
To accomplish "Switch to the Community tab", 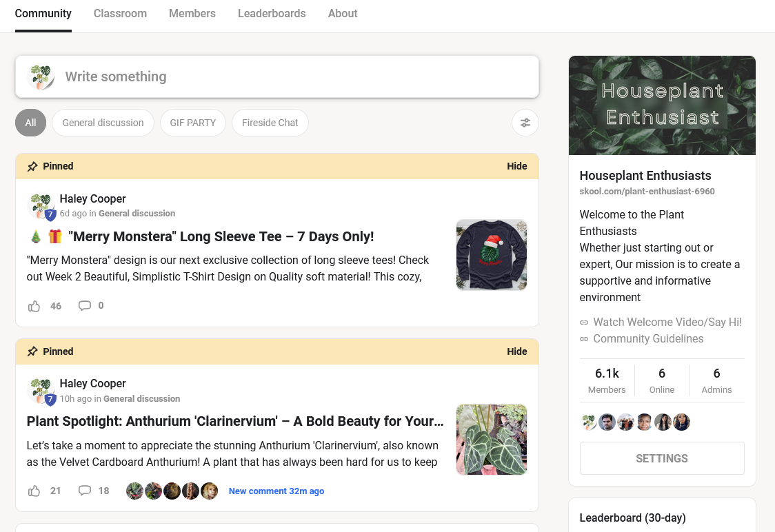I will [x=43, y=14].
